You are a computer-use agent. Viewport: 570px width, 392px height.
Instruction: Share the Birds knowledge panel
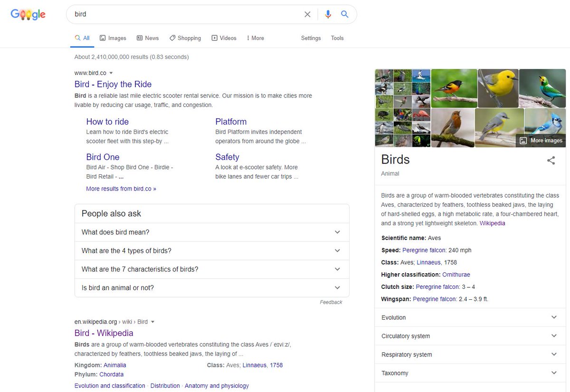coord(551,161)
